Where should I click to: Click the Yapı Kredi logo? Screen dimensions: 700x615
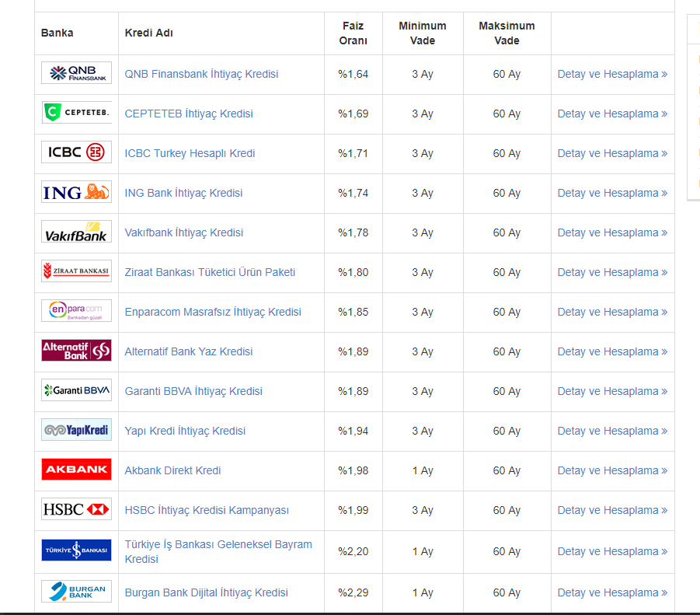(x=76, y=430)
